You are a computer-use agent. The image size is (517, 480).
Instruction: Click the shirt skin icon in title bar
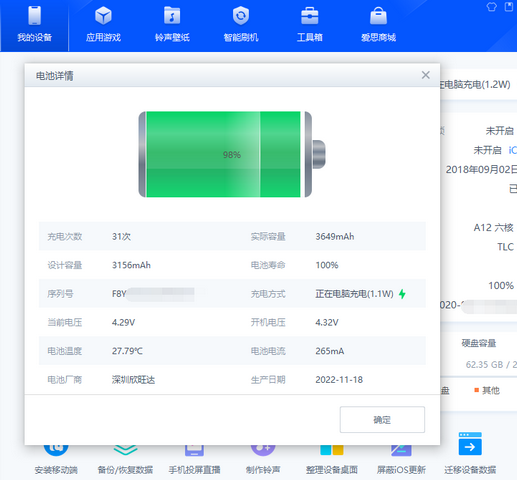[x=491, y=7]
